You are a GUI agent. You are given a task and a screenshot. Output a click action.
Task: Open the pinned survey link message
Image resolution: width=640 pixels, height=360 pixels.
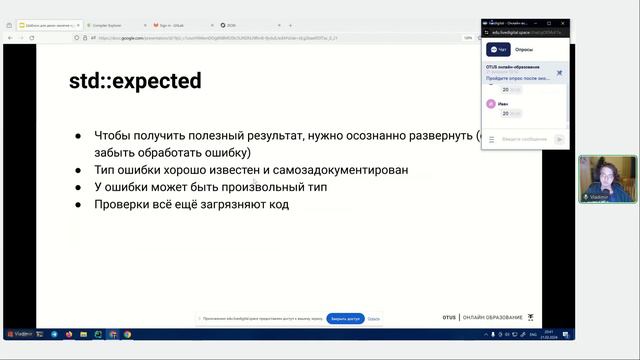518,78
